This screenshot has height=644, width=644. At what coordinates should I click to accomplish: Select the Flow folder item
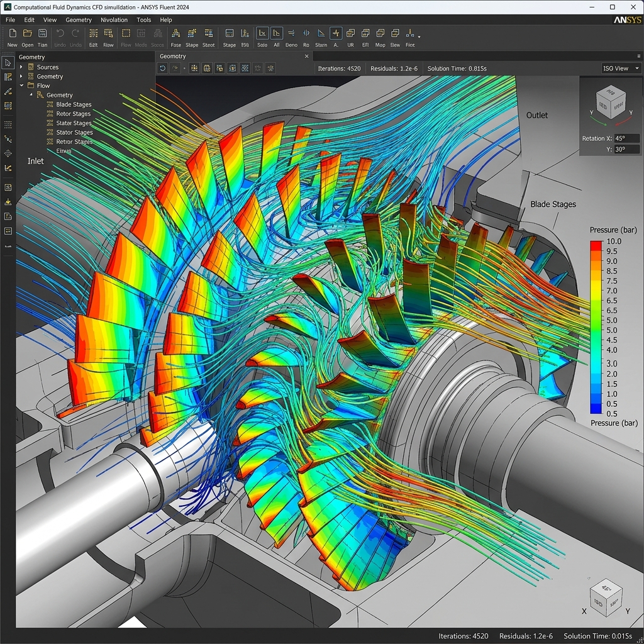[43, 86]
